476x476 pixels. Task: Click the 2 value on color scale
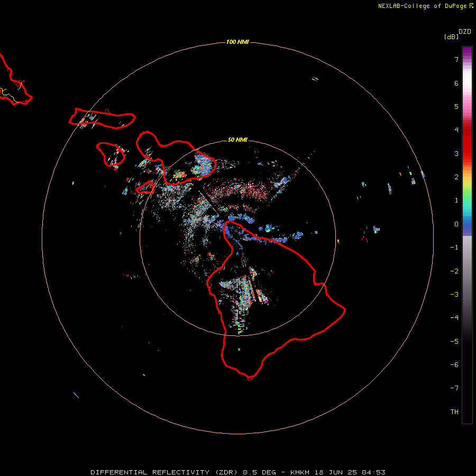coord(456,177)
